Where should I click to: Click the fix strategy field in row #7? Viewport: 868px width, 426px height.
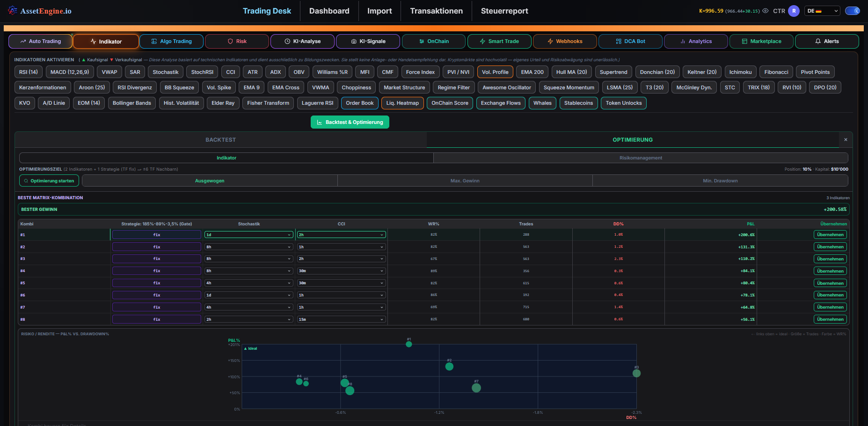pyautogui.click(x=157, y=307)
